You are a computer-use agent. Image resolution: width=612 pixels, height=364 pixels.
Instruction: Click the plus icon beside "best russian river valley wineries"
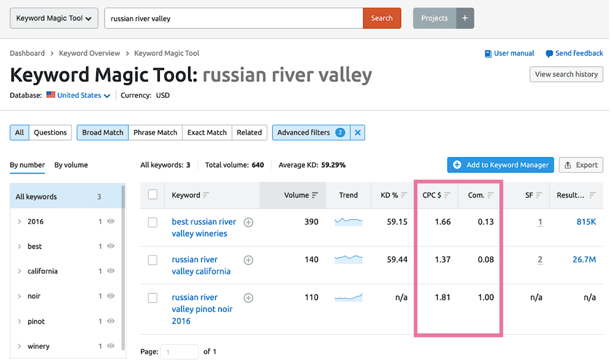point(248,222)
